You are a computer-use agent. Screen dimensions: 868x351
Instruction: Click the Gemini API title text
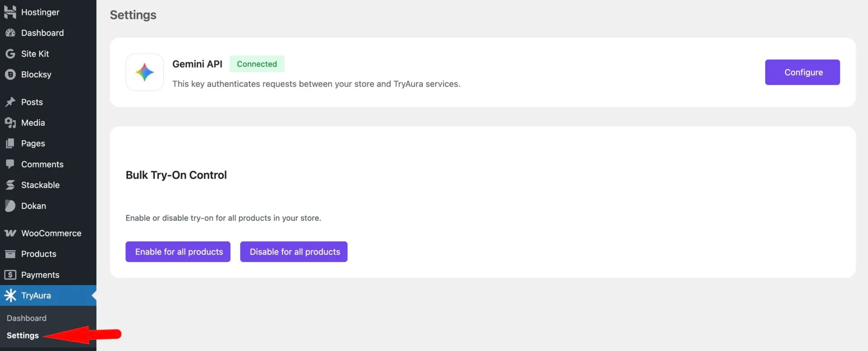click(x=198, y=64)
